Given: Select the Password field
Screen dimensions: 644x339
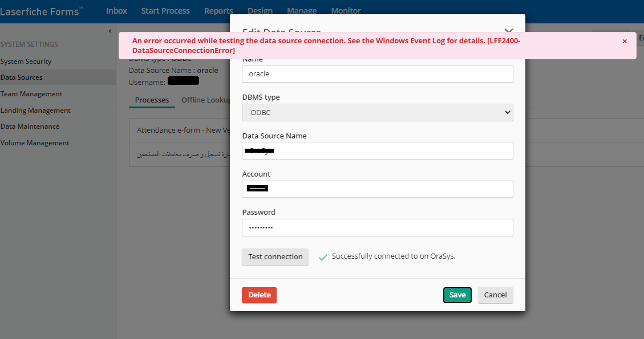Looking at the screenshot, I should click(x=377, y=227).
